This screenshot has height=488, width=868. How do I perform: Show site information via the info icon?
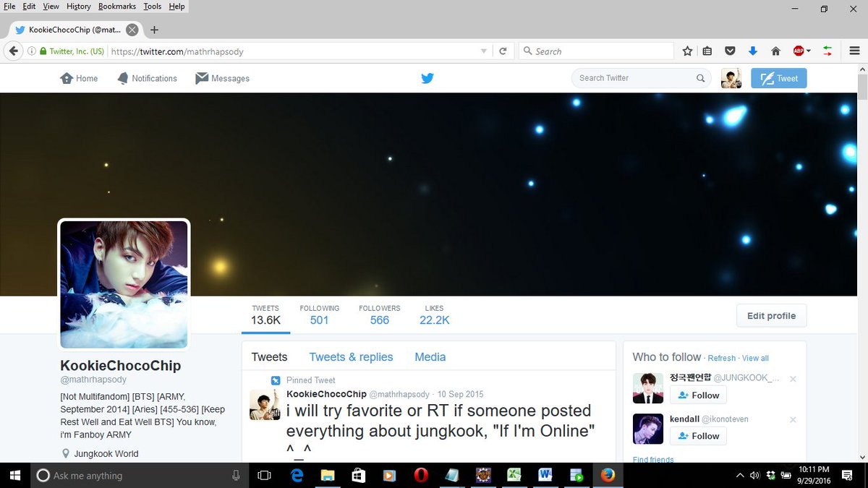pyautogui.click(x=31, y=51)
